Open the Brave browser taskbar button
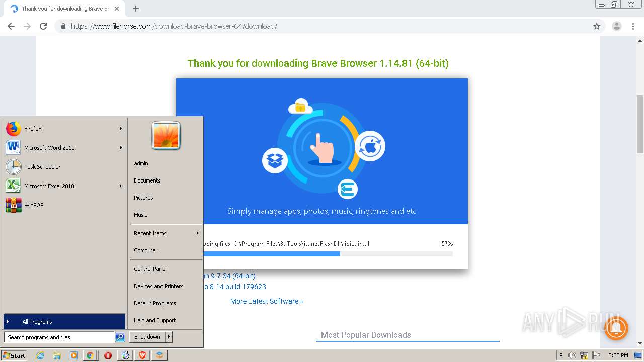Viewport: 644px width, 362px height. [142, 355]
